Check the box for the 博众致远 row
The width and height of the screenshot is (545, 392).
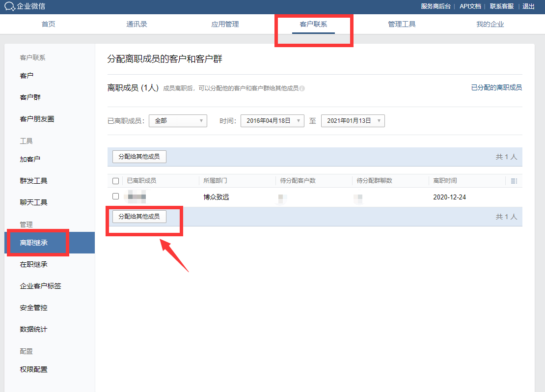[x=116, y=196]
